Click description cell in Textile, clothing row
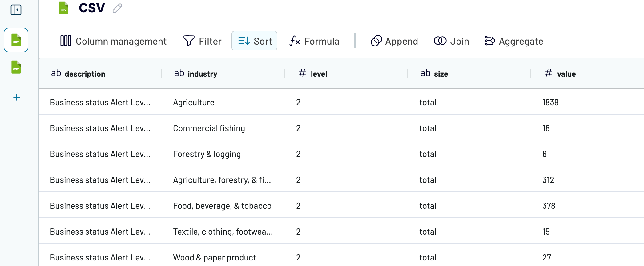 click(100, 232)
